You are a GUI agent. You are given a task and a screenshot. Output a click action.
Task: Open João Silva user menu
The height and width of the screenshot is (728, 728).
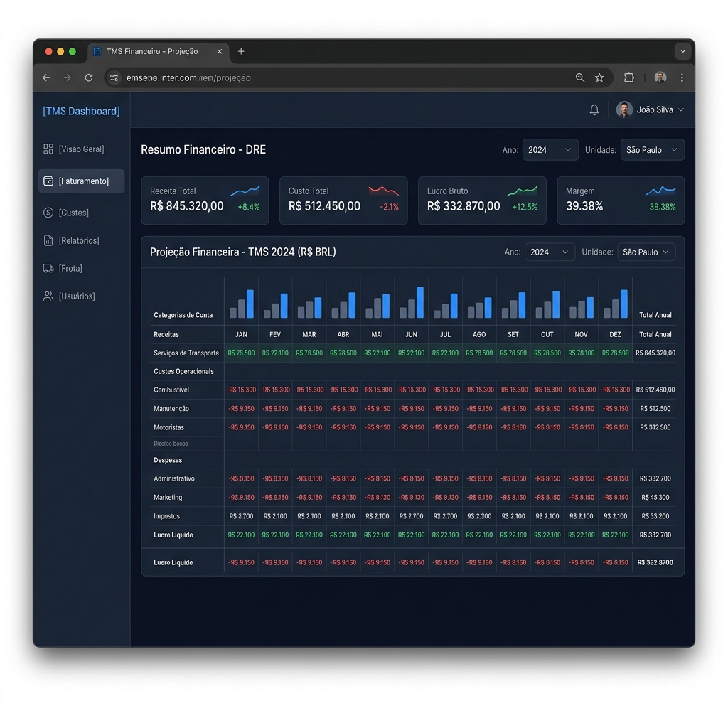click(x=650, y=110)
